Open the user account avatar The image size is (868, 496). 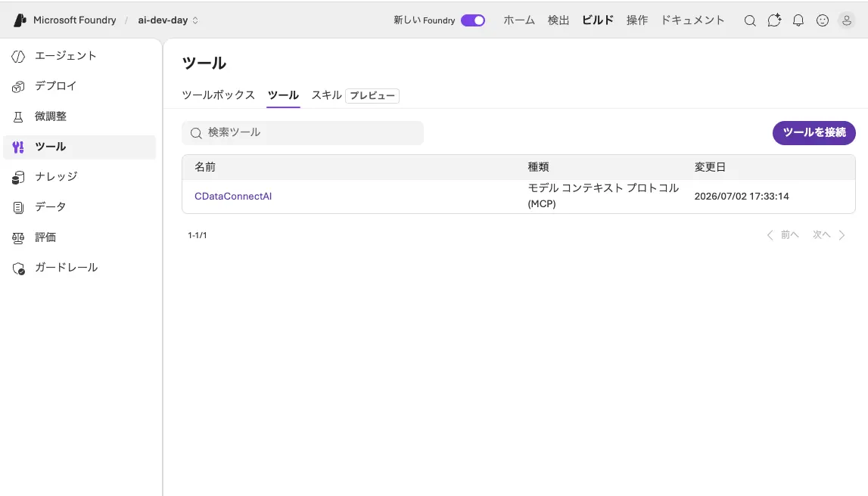tap(847, 21)
